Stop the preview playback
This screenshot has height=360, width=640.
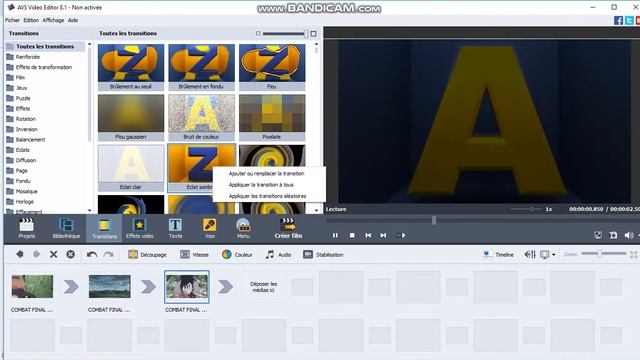coord(352,235)
